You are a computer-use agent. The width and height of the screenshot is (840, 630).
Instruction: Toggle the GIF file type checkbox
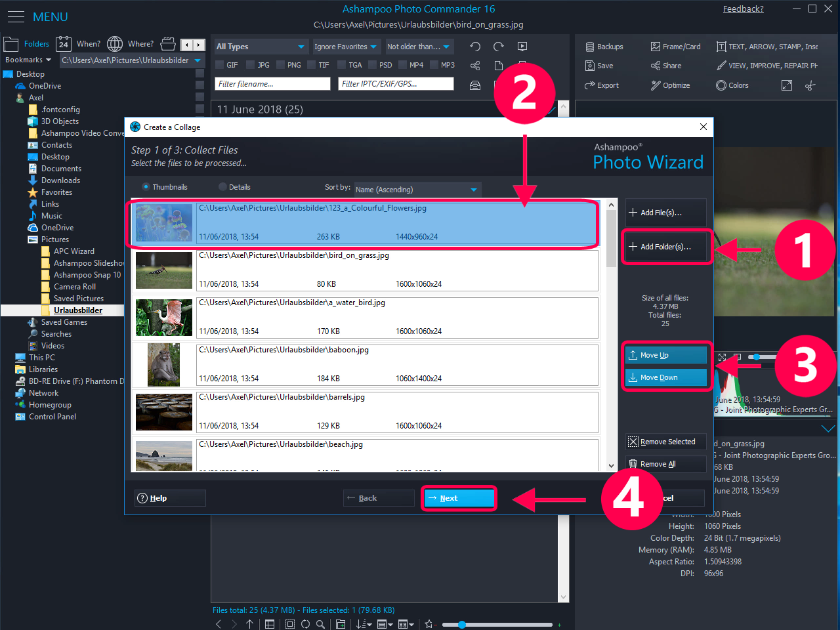tap(220, 65)
